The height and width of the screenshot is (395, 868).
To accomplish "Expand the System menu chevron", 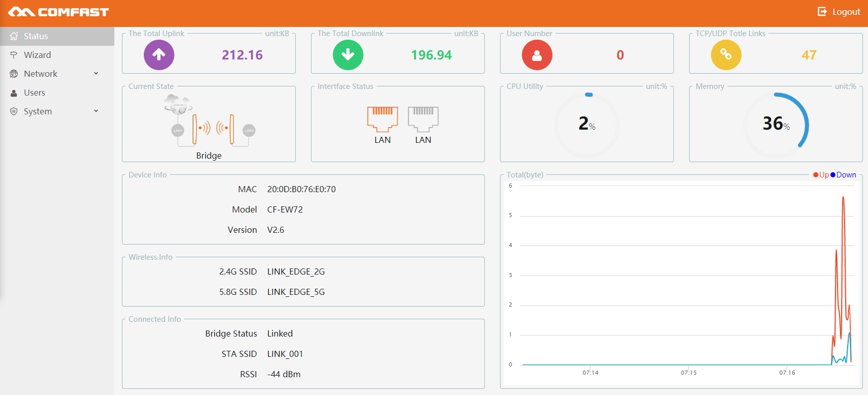I will point(96,111).
